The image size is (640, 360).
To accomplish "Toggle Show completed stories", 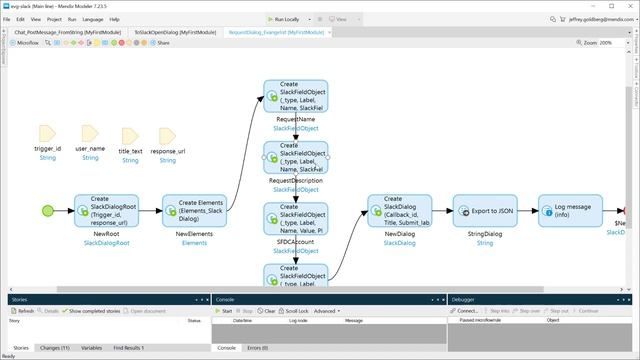I will coord(91,311).
